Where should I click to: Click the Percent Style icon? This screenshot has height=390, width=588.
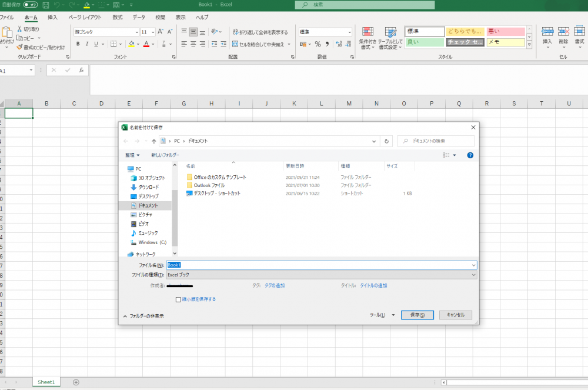click(318, 44)
